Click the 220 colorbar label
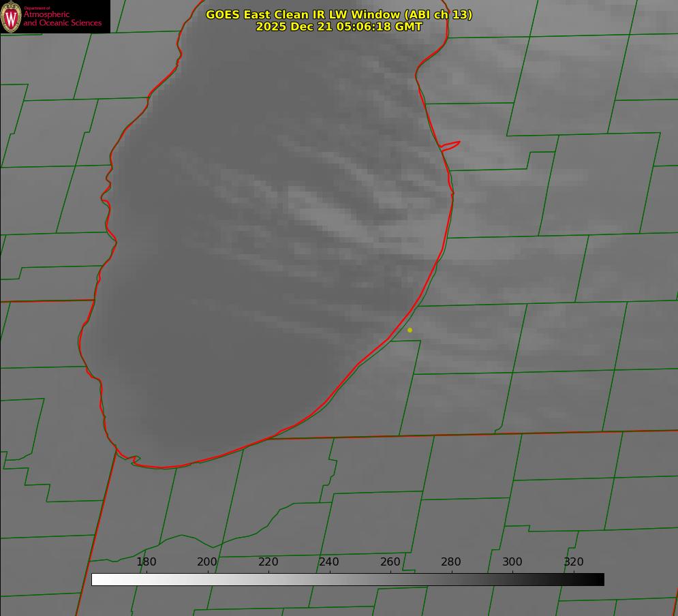 click(268, 561)
